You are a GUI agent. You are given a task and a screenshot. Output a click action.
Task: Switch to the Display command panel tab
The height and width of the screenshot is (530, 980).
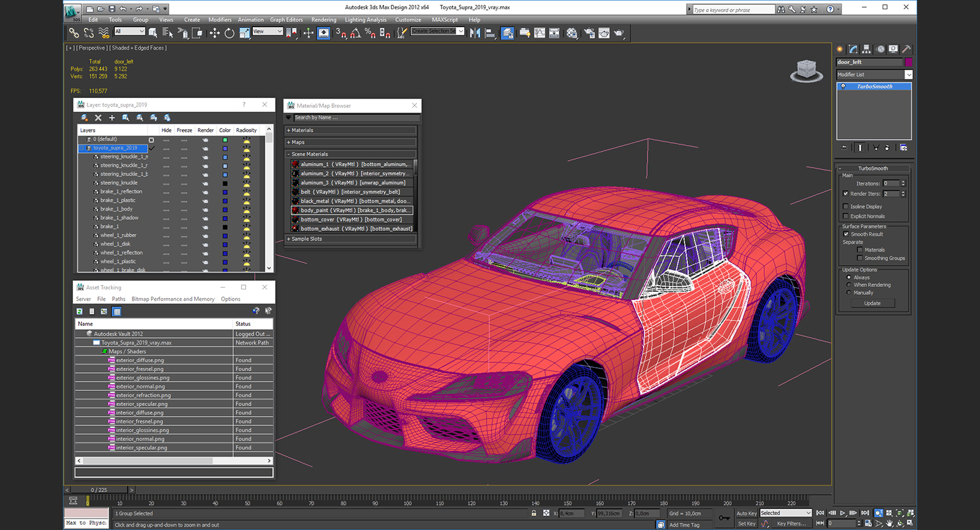click(893, 49)
